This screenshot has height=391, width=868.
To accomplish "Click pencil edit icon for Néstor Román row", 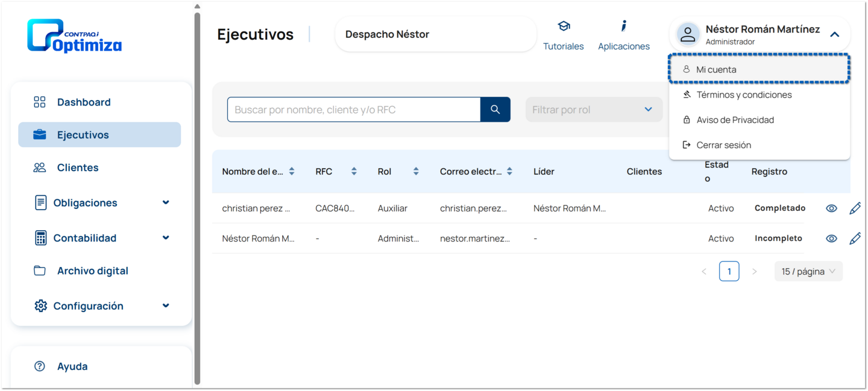I will click(855, 239).
